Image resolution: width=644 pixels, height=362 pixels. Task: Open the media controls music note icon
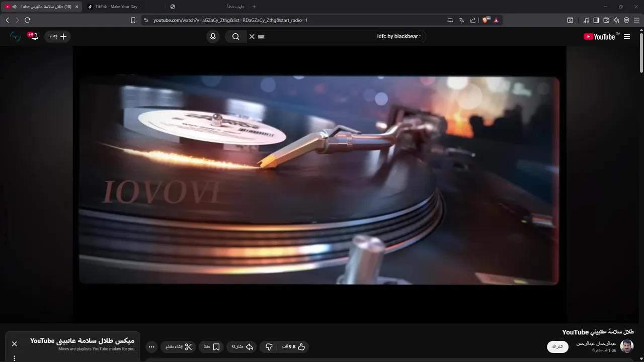coord(586,20)
